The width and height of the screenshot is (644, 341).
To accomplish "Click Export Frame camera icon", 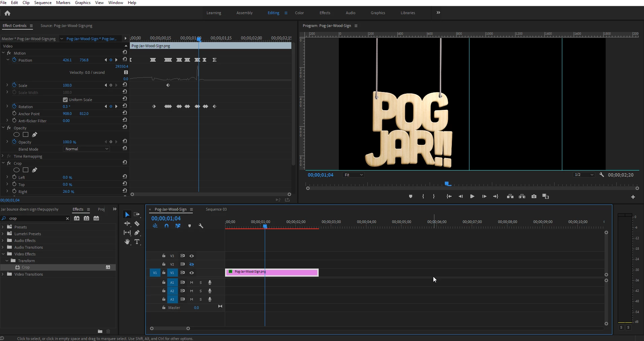I will 534,196.
